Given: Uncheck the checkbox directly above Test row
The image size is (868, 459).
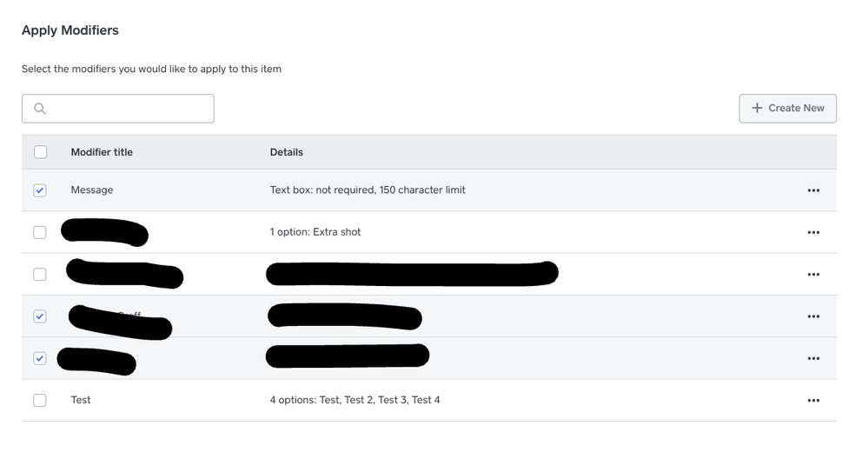Looking at the screenshot, I should coord(40,358).
